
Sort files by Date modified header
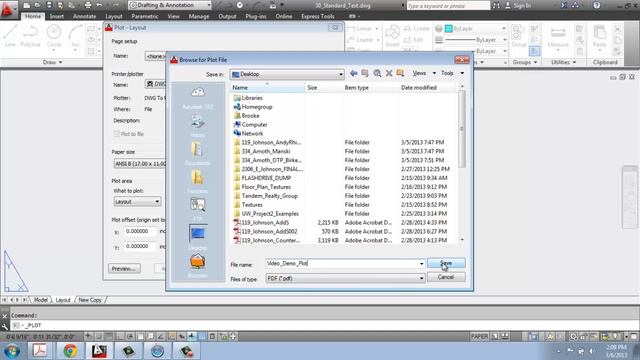(x=428, y=88)
